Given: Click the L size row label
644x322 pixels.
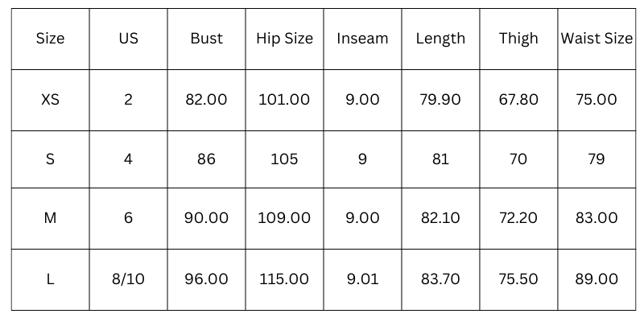Looking at the screenshot, I should point(50,279).
